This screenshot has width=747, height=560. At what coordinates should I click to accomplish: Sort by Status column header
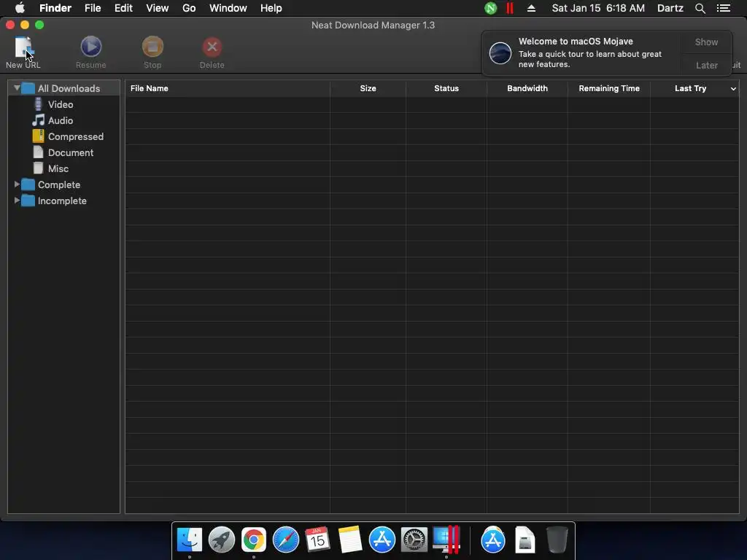[446, 88]
